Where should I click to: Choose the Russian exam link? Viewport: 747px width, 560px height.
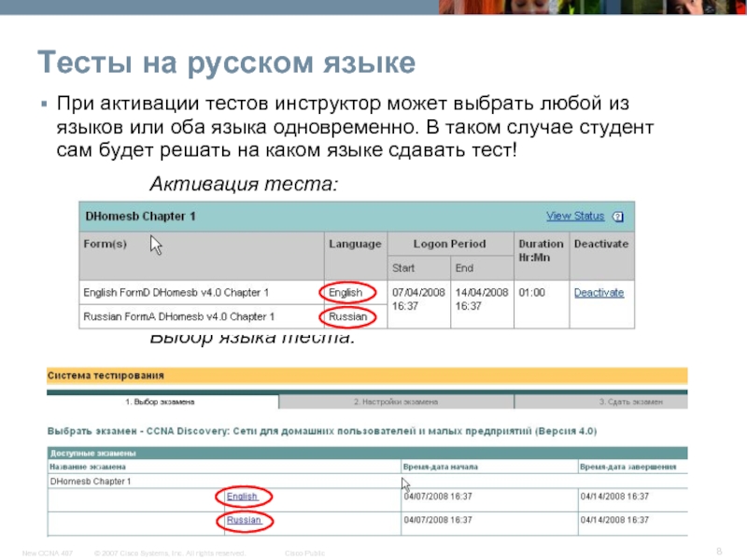[244, 520]
